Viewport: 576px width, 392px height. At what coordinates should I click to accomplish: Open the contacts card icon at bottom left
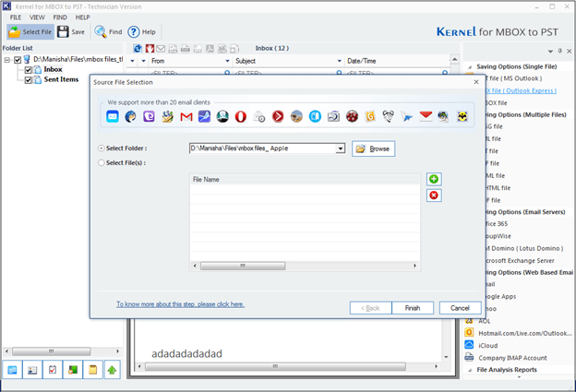[32, 370]
